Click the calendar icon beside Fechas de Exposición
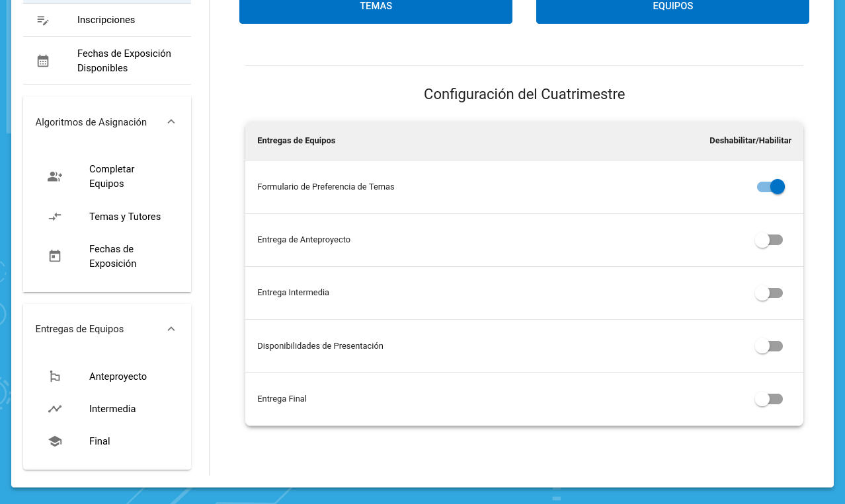The image size is (845, 504). point(55,256)
